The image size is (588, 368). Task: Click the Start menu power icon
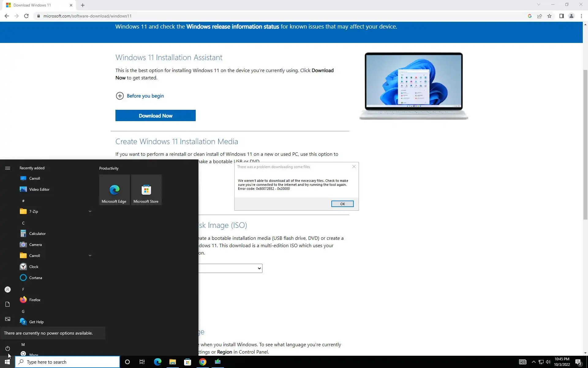coord(8,348)
